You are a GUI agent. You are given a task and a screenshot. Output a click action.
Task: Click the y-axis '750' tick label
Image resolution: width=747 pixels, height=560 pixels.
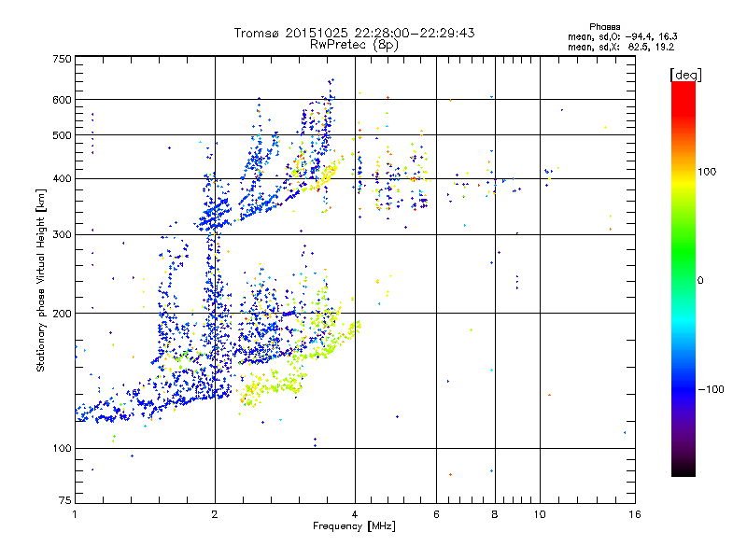click(62, 59)
